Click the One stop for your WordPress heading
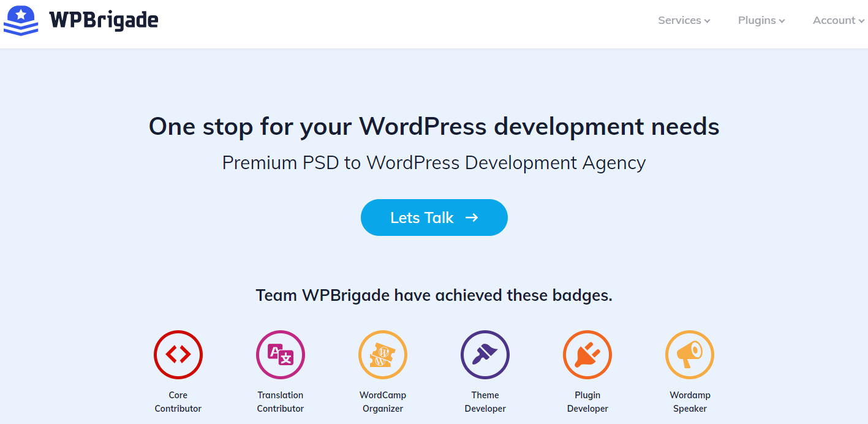The height and width of the screenshot is (424, 868). pos(434,127)
